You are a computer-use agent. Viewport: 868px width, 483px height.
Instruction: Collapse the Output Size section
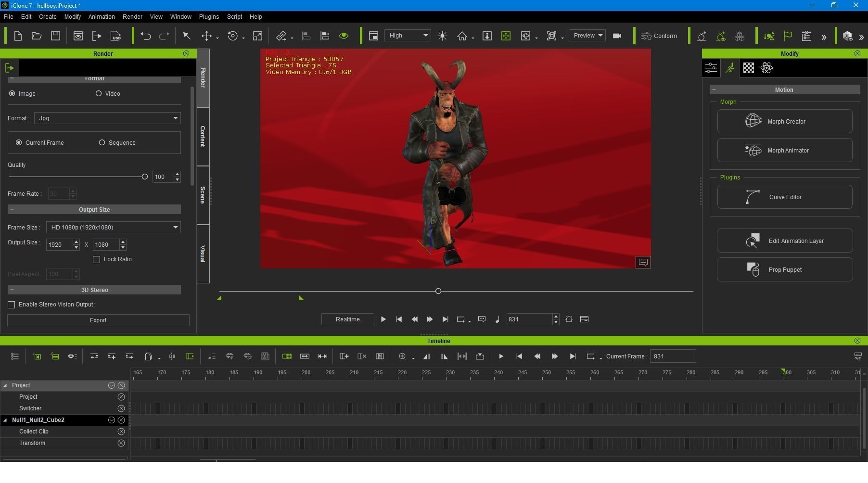click(x=12, y=210)
